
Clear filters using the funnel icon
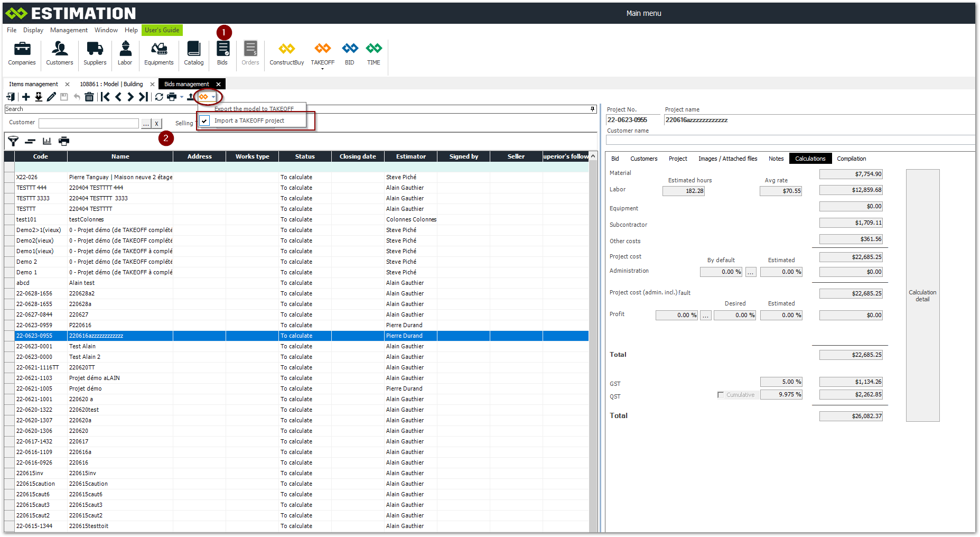[x=13, y=141]
